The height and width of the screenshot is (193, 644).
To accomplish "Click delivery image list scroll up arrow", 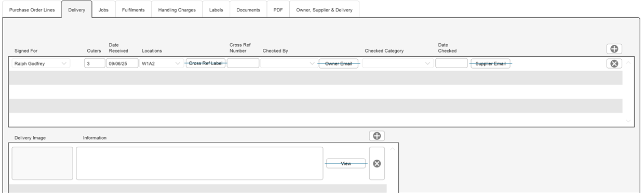I will 393,149.
